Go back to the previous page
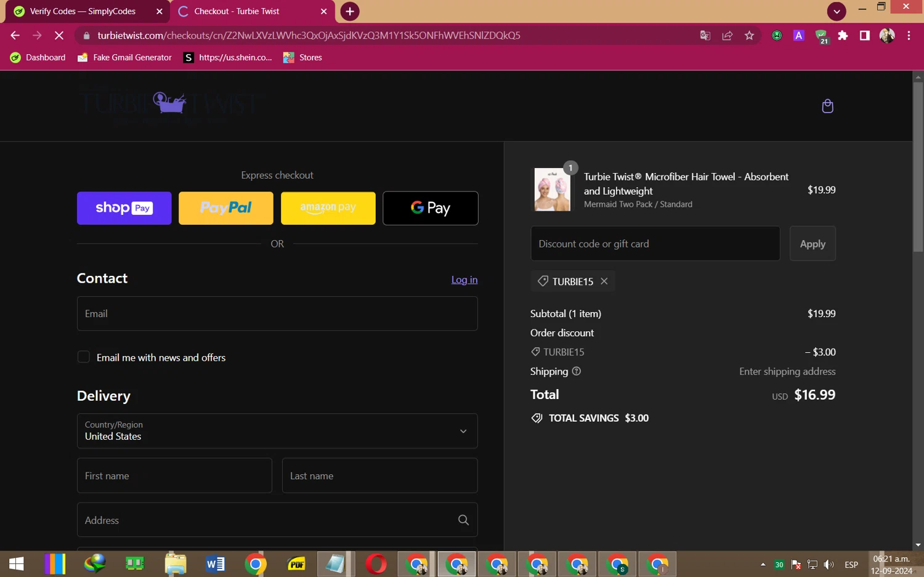The image size is (924, 577). coord(15,36)
